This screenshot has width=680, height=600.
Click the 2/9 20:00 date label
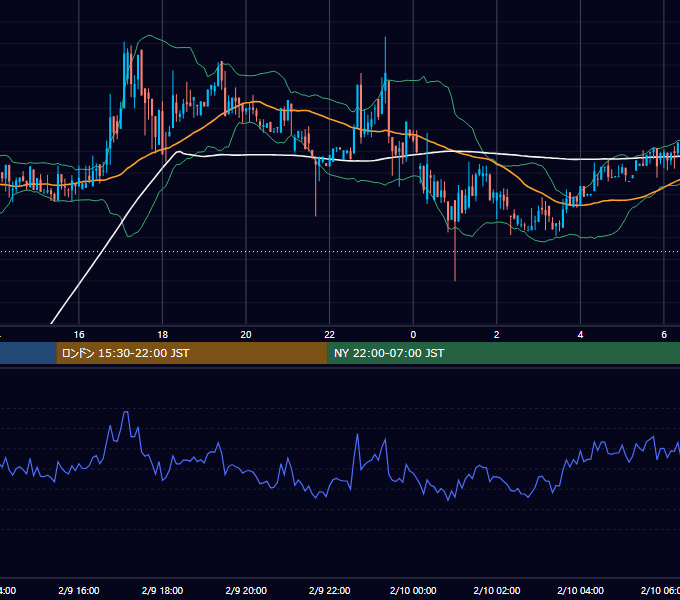(x=246, y=590)
